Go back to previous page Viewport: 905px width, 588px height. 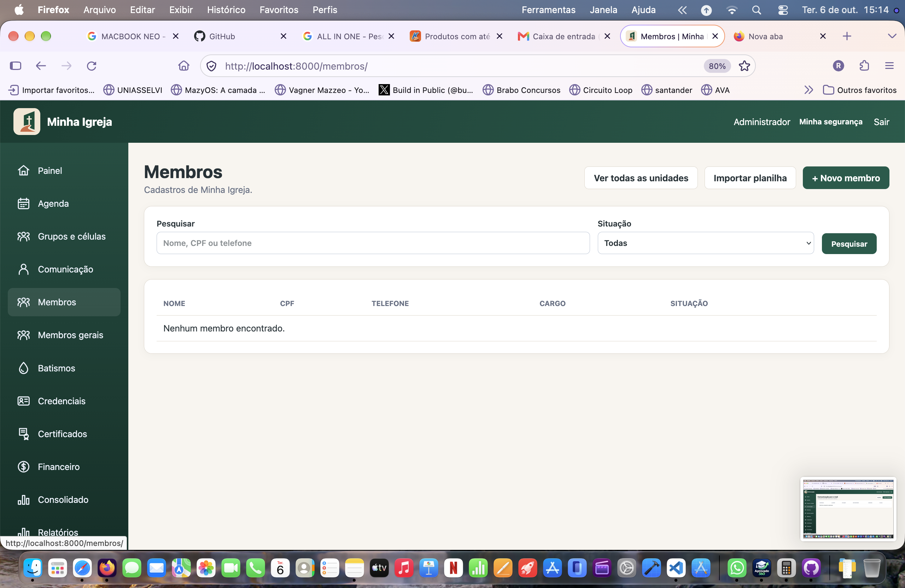pyautogui.click(x=41, y=66)
